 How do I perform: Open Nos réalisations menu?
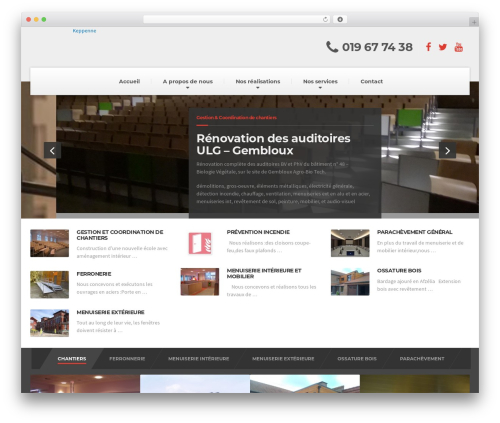tap(258, 81)
